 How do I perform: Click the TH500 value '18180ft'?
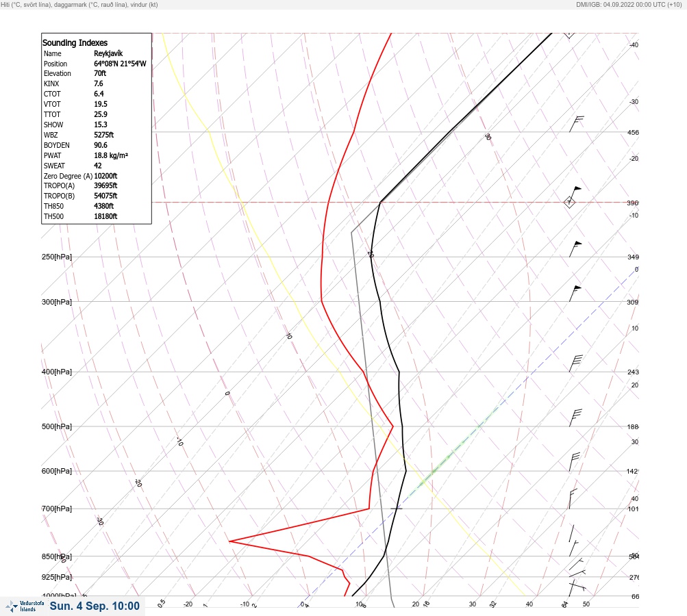[x=105, y=216]
